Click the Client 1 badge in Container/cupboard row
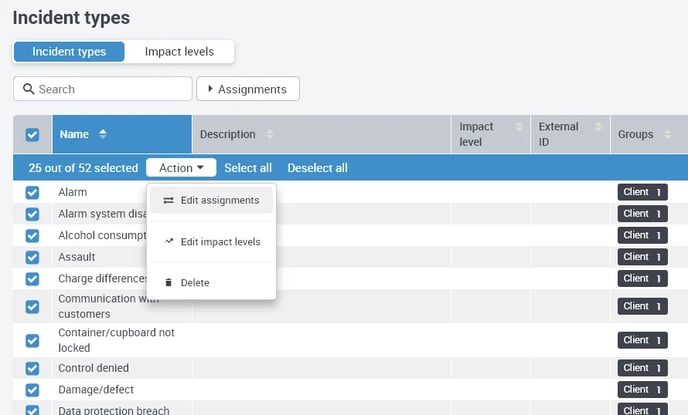This screenshot has height=415, width=688. click(x=642, y=340)
